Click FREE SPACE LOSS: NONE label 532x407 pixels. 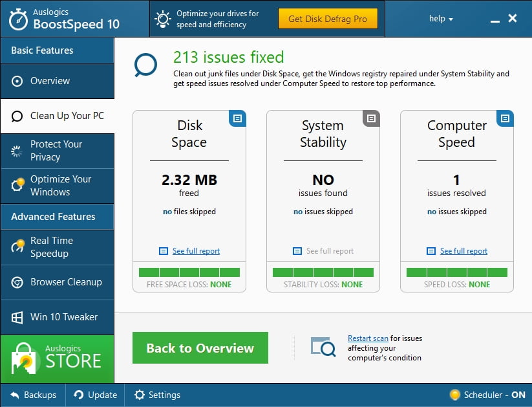[189, 285]
